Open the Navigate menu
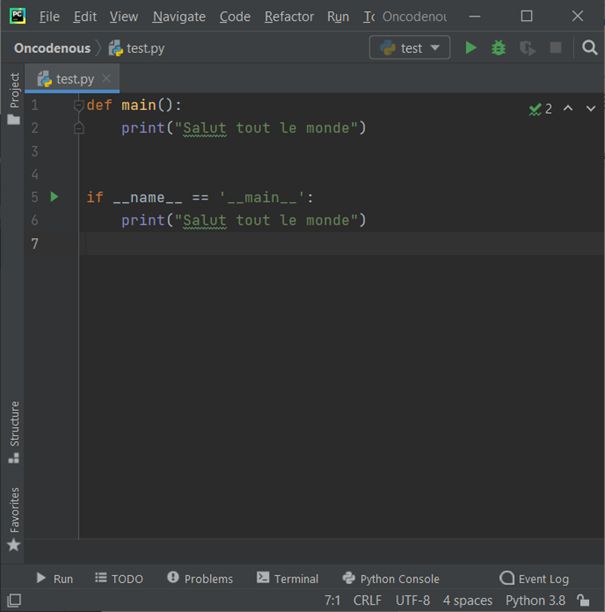 pos(179,16)
